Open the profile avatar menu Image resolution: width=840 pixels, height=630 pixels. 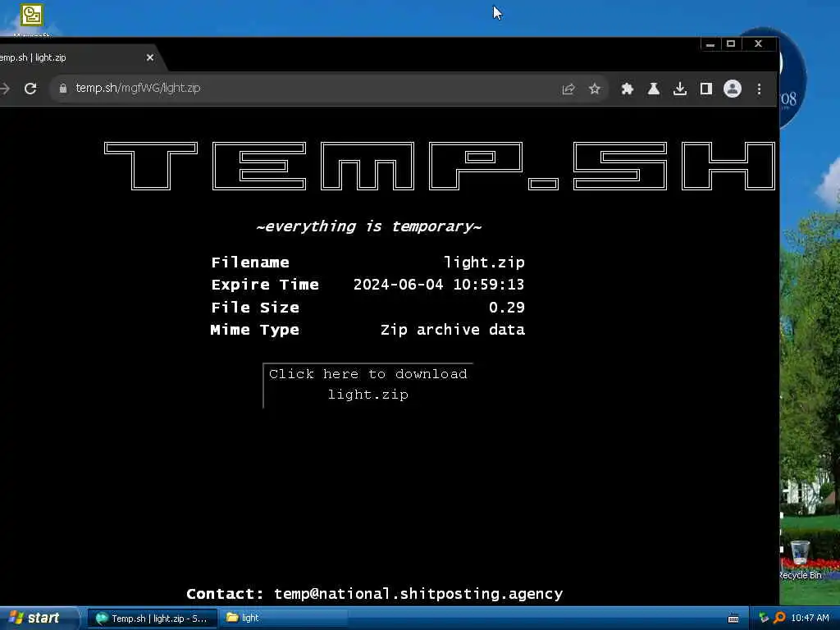pyautogui.click(x=733, y=89)
